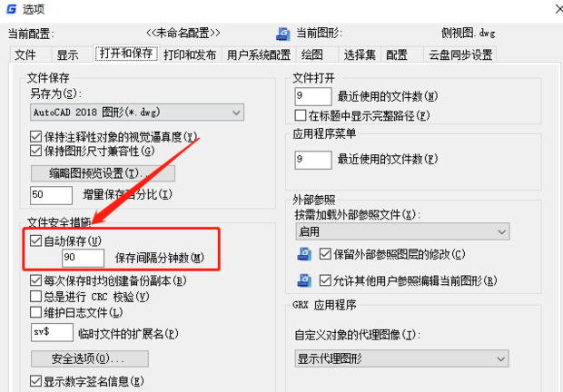Screen dimensions: 563x392
Task: Toggle the 自动保存 checkbox
Action: coord(36,240)
